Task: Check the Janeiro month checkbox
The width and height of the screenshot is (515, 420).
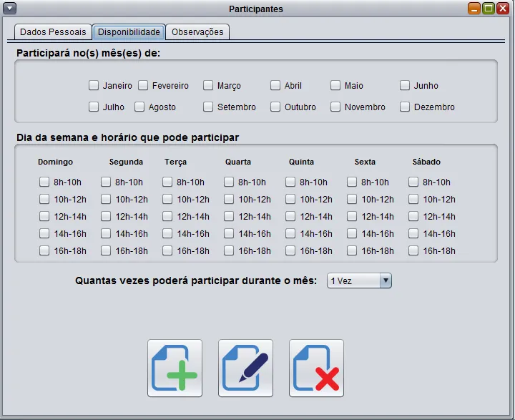Action: pos(94,85)
